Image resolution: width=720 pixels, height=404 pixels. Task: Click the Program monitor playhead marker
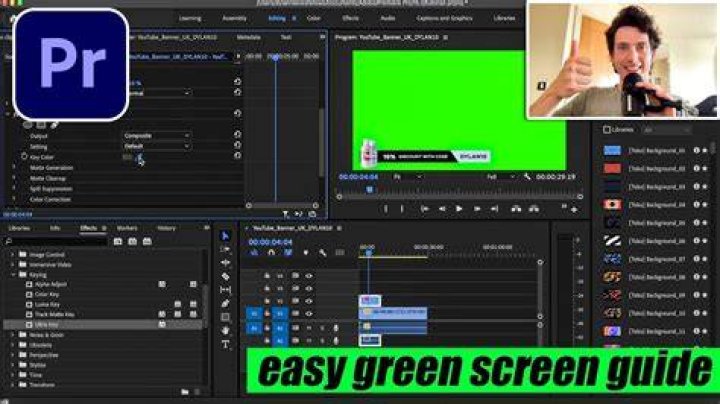point(370,189)
